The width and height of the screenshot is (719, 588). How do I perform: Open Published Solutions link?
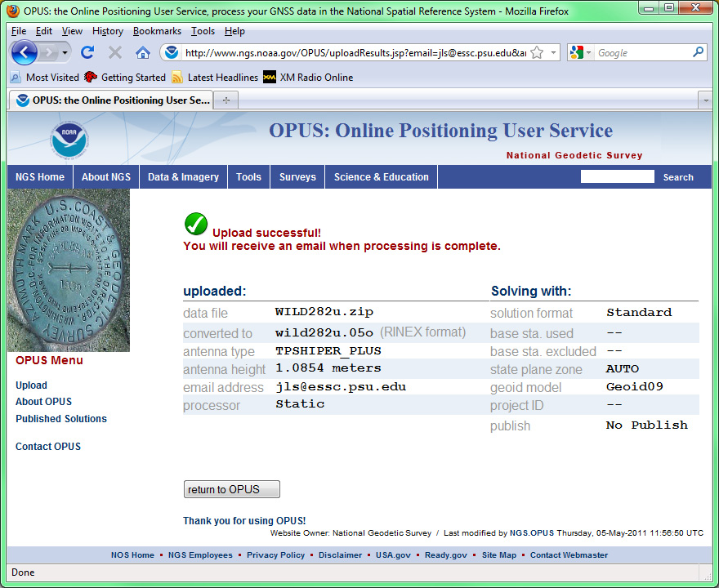click(x=61, y=418)
